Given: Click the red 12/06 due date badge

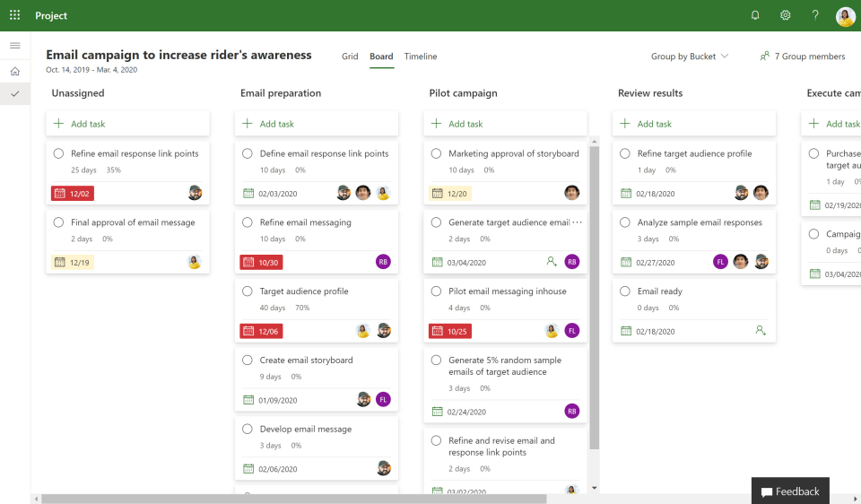Looking at the screenshot, I should click(x=261, y=331).
